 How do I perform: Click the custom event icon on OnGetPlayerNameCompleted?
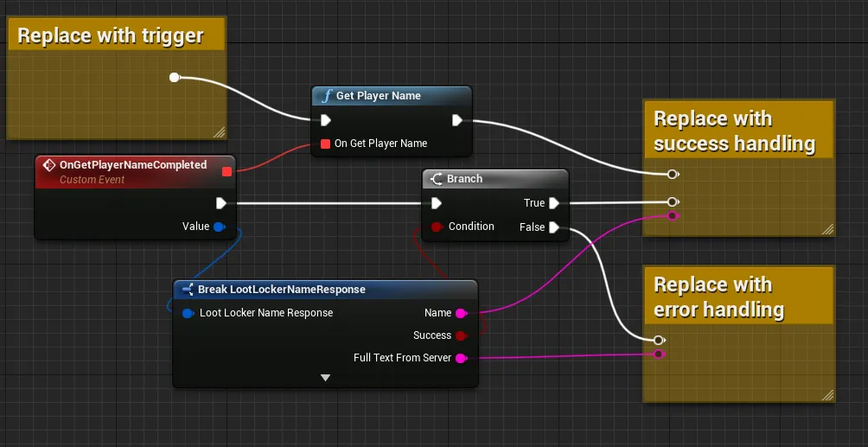click(48, 165)
